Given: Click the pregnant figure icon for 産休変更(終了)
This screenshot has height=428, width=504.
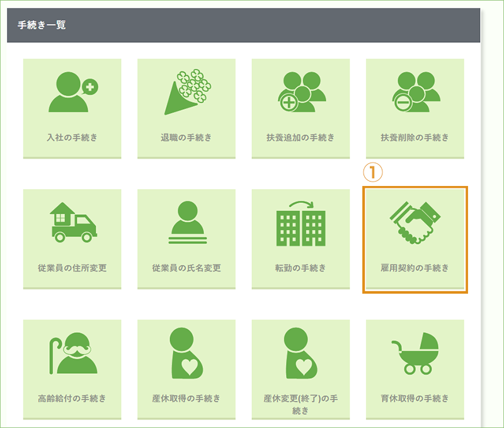Looking at the screenshot, I should pyautogui.click(x=301, y=353).
